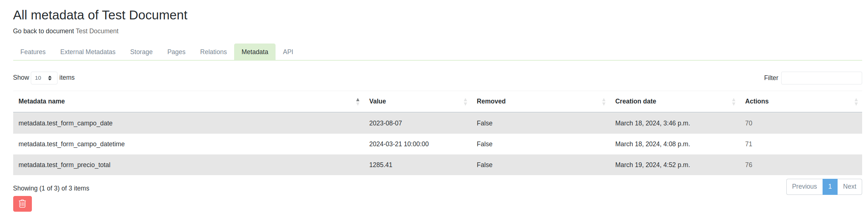Click the red trash delete button
Viewport: 868px width, 219px height.
click(x=22, y=204)
